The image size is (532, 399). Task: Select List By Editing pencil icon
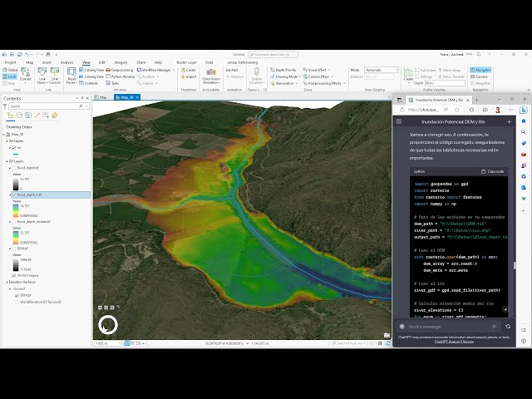pyautogui.click(x=37, y=116)
